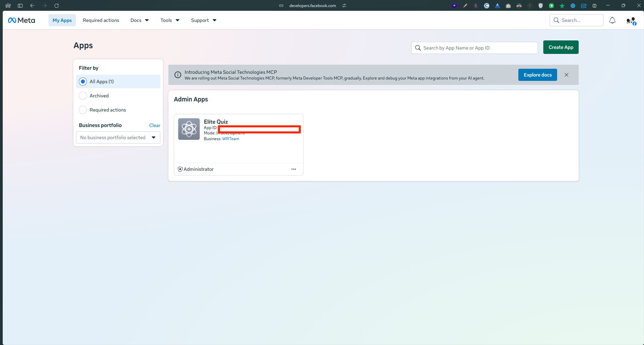Open the blue triangle extension
This screenshot has width=644, height=345.
[497, 6]
